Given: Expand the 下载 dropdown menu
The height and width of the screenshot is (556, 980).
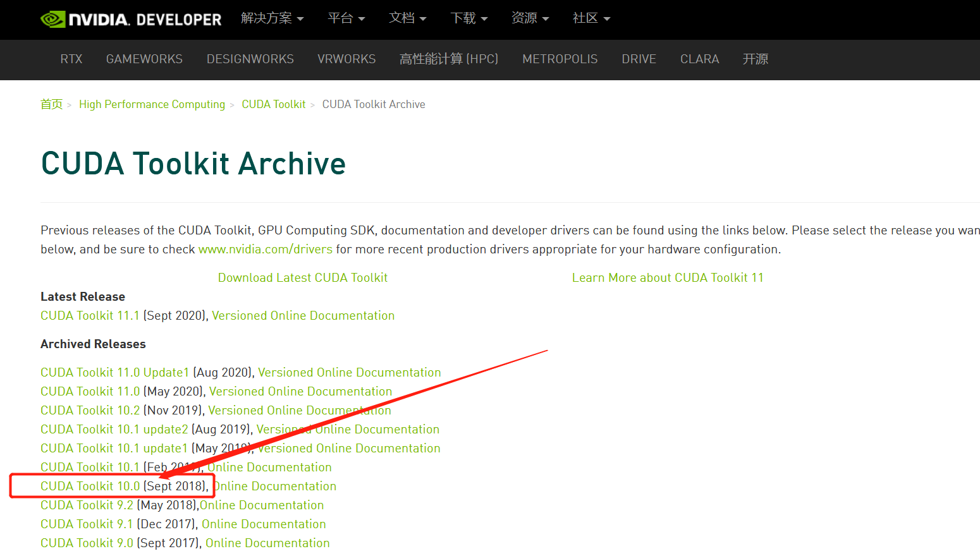Looking at the screenshot, I should (469, 18).
